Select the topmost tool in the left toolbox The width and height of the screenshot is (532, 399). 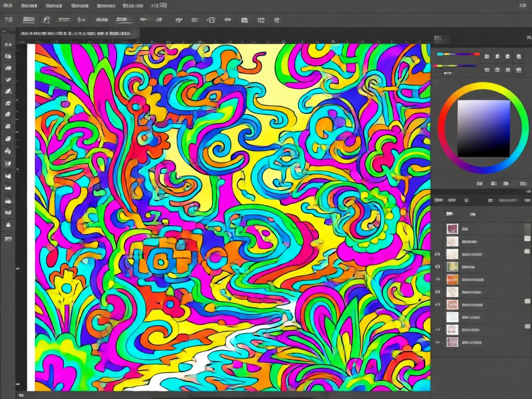(x=8, y=45)
